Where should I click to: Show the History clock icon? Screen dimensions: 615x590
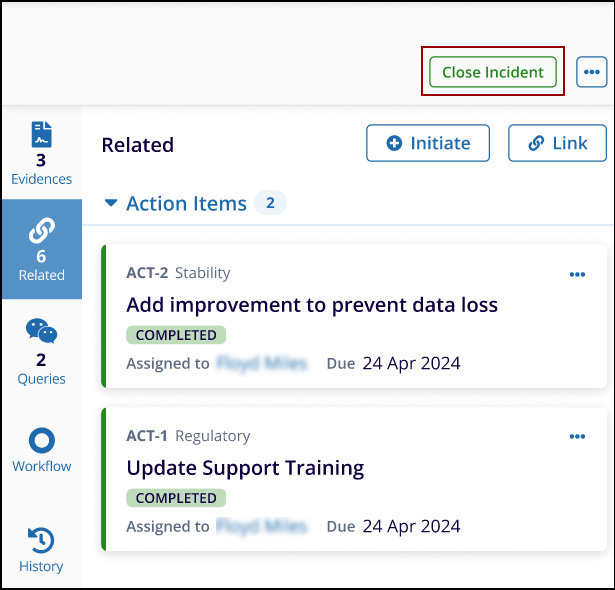[41, 541]
